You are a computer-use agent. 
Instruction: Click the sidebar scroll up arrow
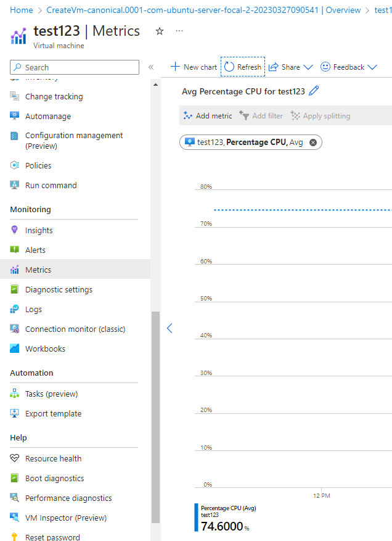tap(155, 85)
